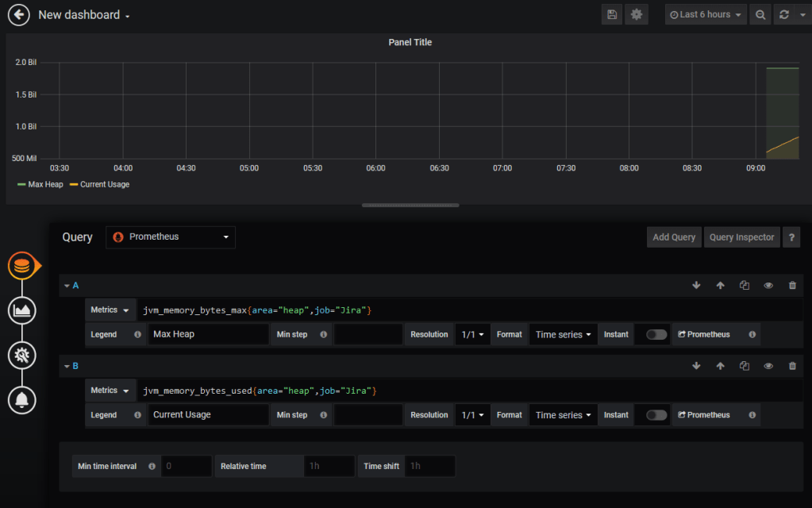
Task: Click the zoom out magnifier icon
Action: [x=760, y=15]
